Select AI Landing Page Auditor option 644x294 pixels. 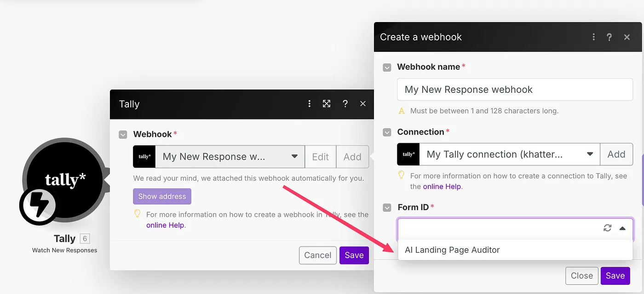[x=515, y=250]
